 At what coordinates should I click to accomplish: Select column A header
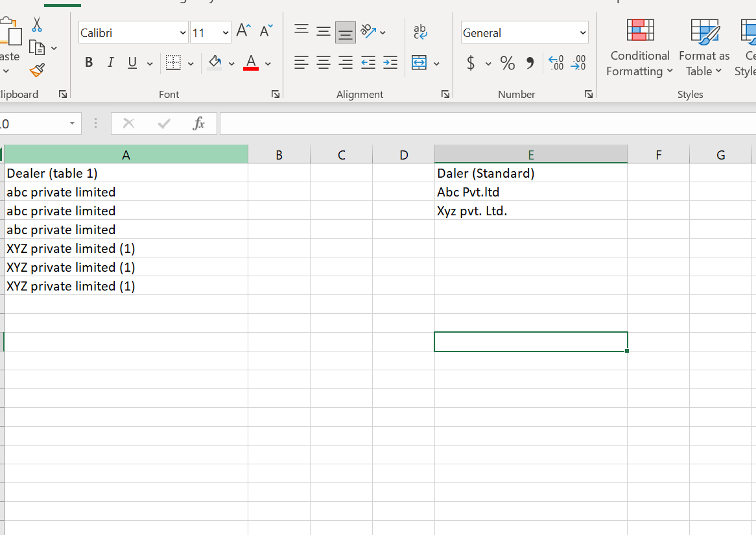(126, 155)
